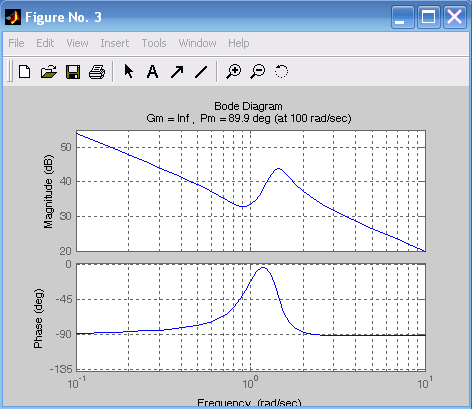Activate the Zoom Out magnifier tool
The height and width of the screenshot is (409, 472).
(x=258, y=72)
